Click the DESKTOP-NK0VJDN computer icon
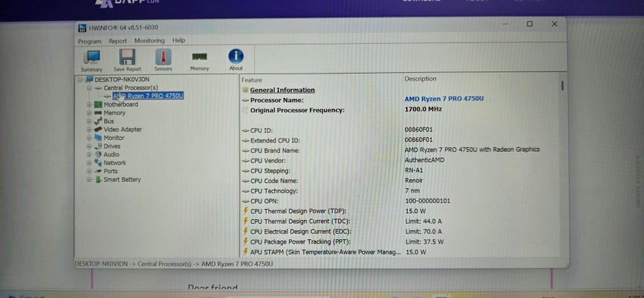This screenshot has width=644, height=298. tap(89, 79)
